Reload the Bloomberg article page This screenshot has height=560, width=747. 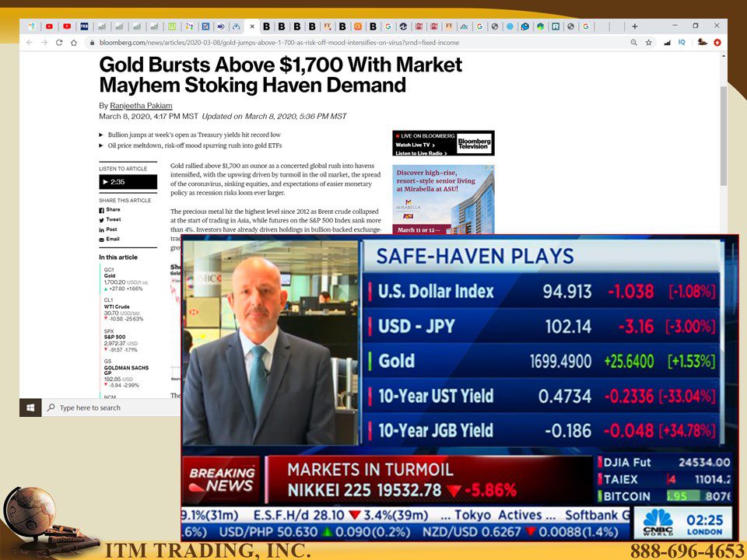click(59, 42)
